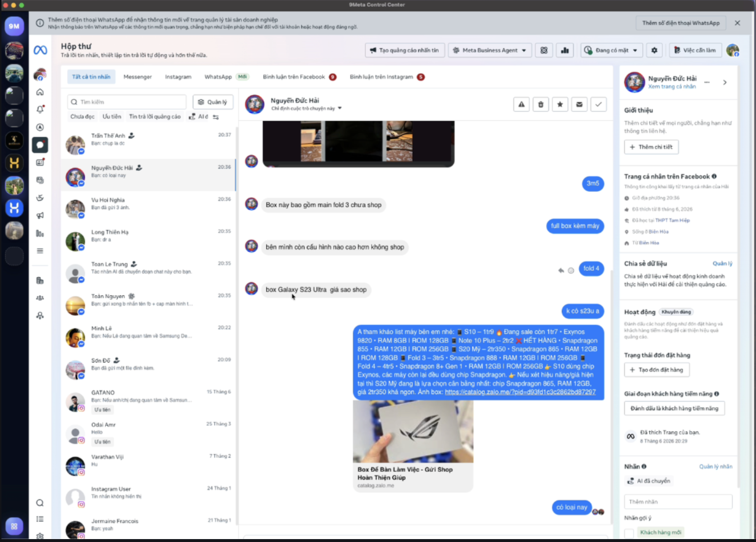
Task: Click Tạo đơn đặt hàng button
Action: pyautogui.click(x=656, y=370)
